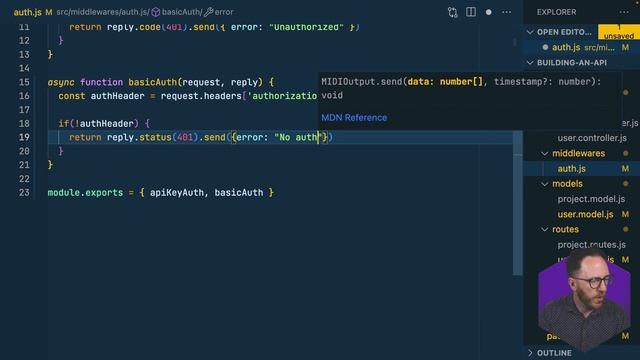The height and width of the screenshot is (360, 640).
Task: Collapse the routes folder
Action: point(544,230)
